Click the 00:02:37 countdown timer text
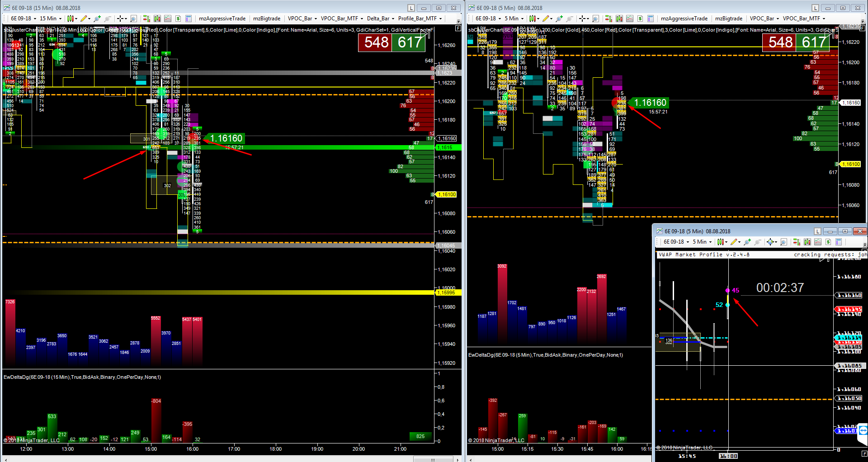The image size is (868, 462). (780, 288)
